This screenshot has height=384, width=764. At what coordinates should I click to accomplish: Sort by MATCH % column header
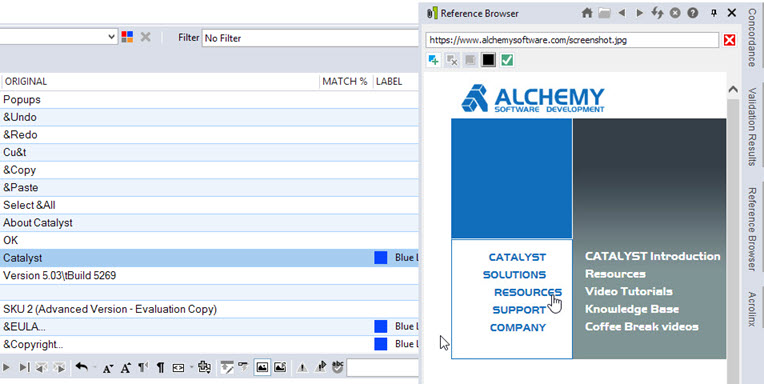tap(345, 81)
